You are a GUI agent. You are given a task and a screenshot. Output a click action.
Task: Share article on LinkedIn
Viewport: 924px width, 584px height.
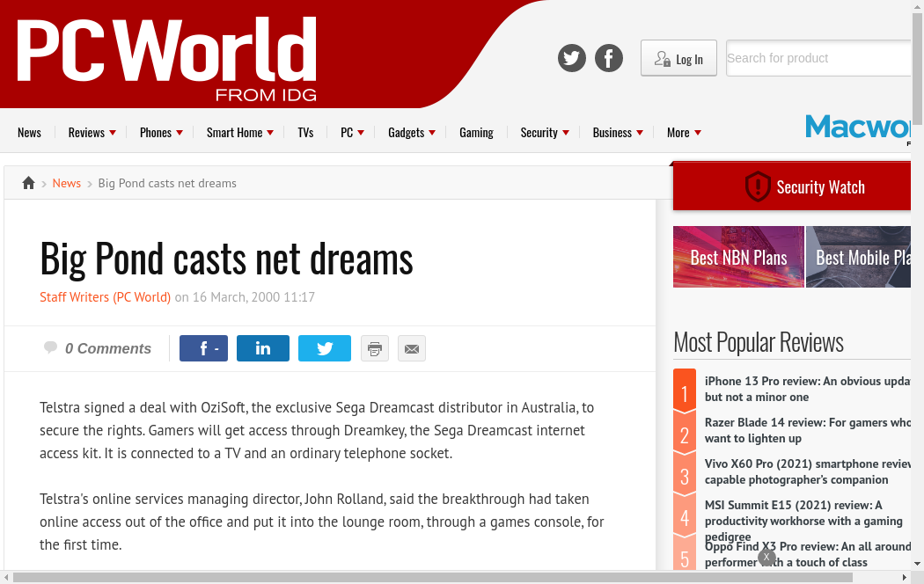point(263,348)
